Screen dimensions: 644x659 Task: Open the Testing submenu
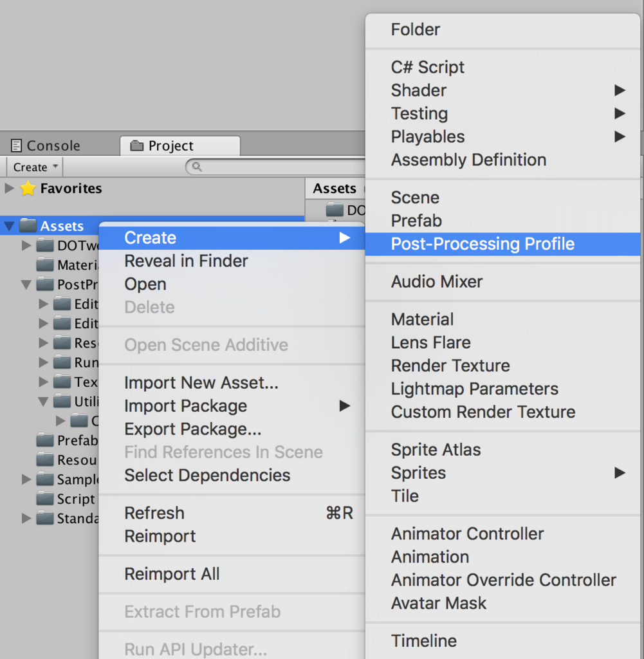coord(503,113)
